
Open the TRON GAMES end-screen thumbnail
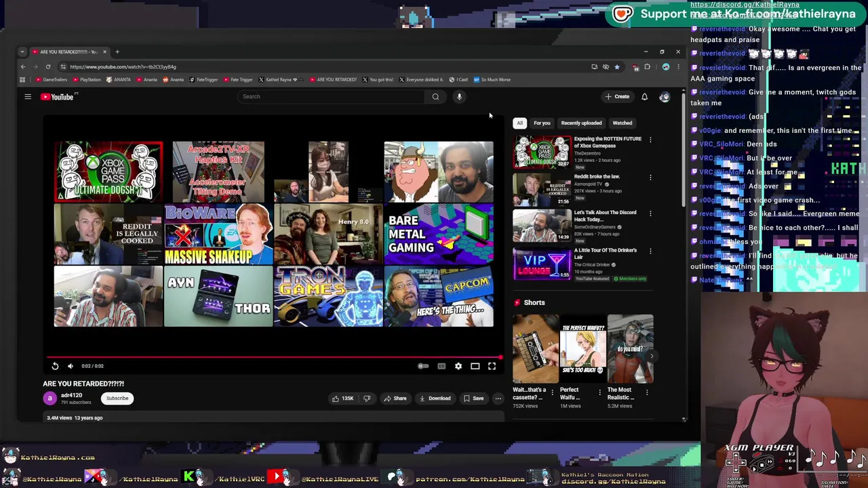(329, 296)
